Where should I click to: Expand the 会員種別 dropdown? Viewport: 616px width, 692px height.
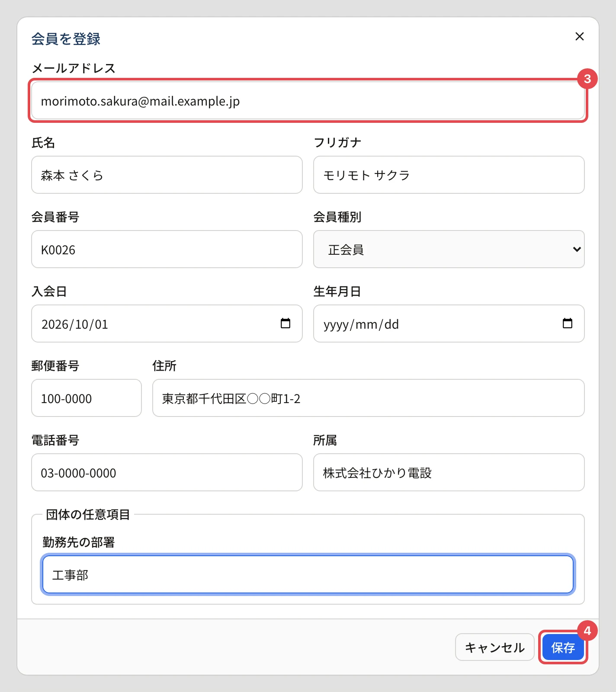coord(449,249)
